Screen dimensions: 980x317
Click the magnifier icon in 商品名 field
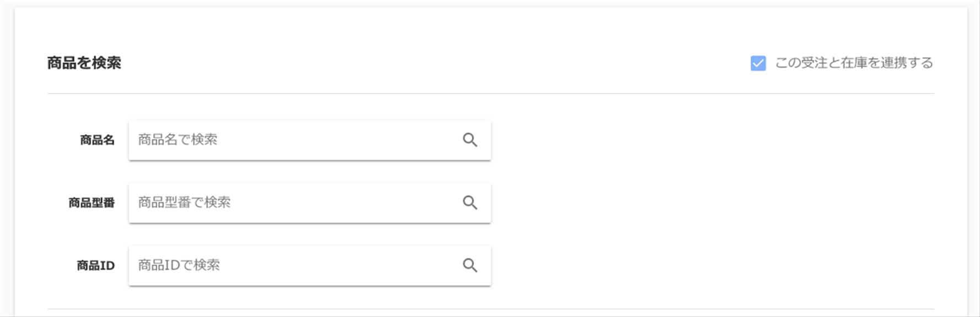coord(470,140)
